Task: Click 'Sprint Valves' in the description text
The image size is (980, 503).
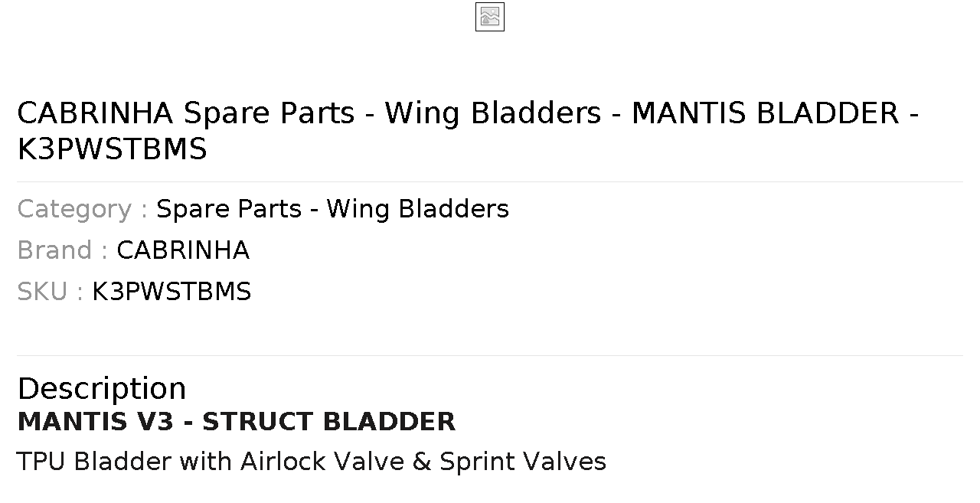Action: click(523, 462)
